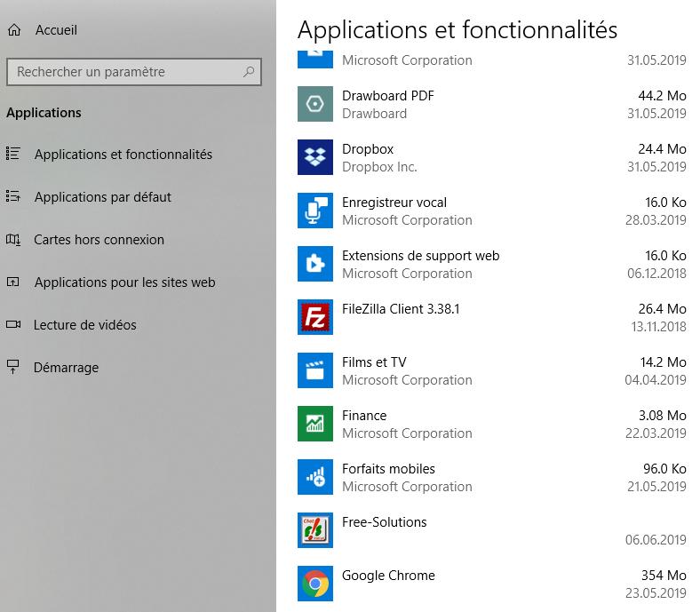Click the Drawboard PDF app icon
700x612 pixels.
pyautogui.click(x=315, y=104)
